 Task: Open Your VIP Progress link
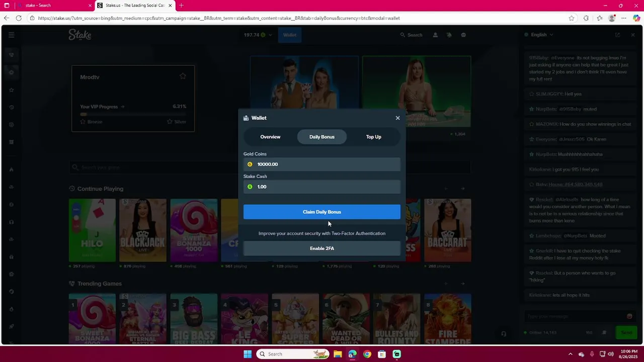click(102, 107)
